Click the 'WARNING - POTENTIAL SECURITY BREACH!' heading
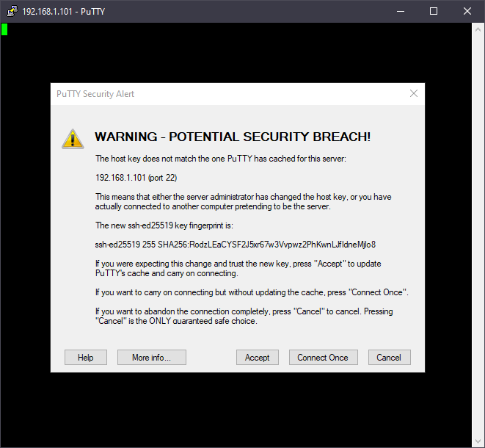Screen dimensions: 485x448 pos(233,137)
